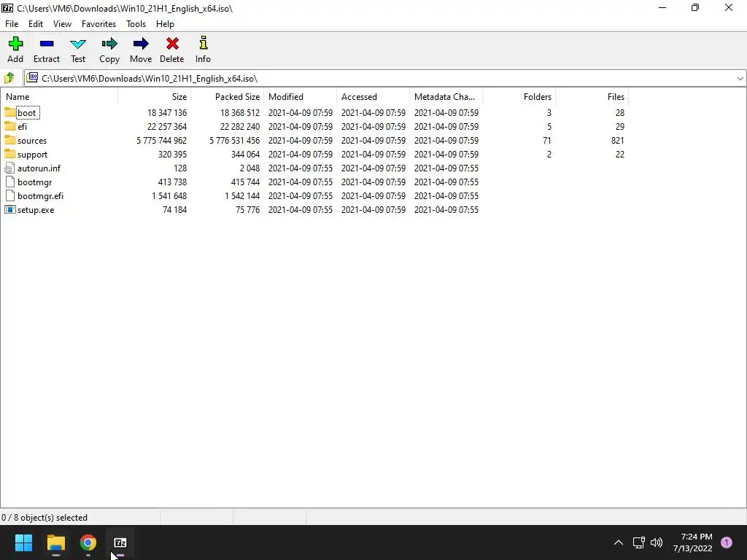Click the archive path input field
This screenshot has height=560, width=747.
point(386,79)
